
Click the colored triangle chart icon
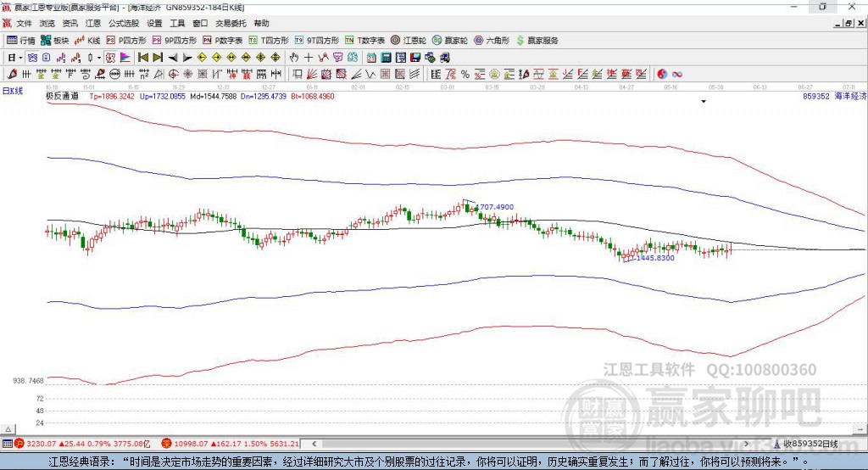(125, 58)
